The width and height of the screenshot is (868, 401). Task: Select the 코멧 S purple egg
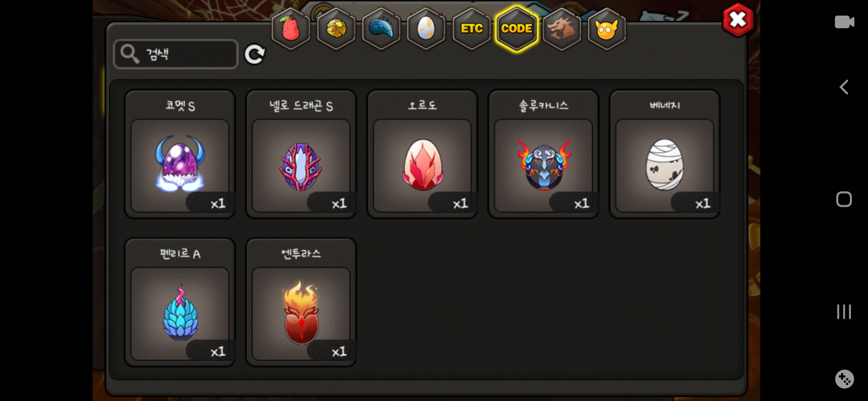(x=180, y=154)
